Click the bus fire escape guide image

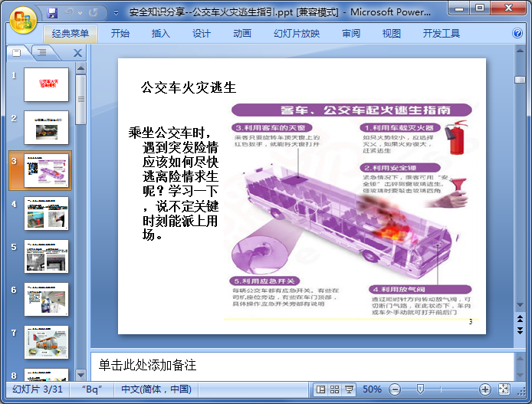(x=351, y=210)
